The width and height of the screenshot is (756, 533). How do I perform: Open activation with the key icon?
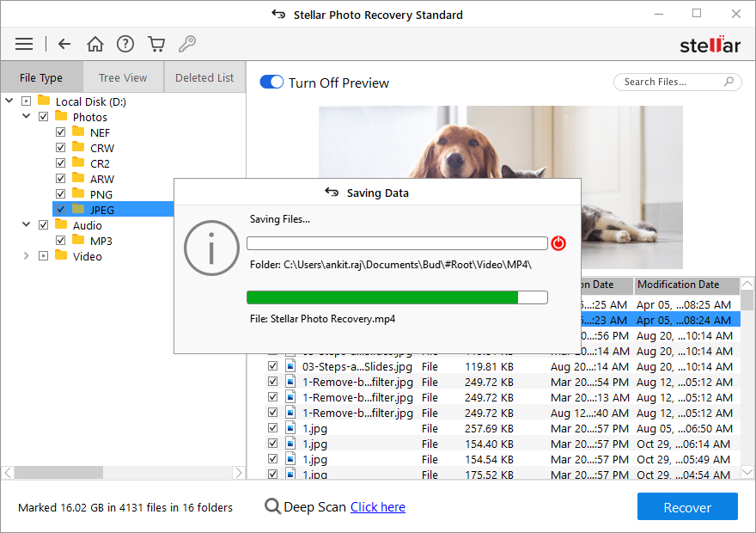(187, 43)
